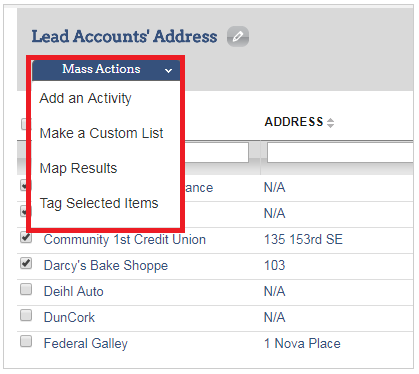The height and width of the screenshot is (374, 419).
Task: Choose Map Results from menu
Action: tap(78, 168)
